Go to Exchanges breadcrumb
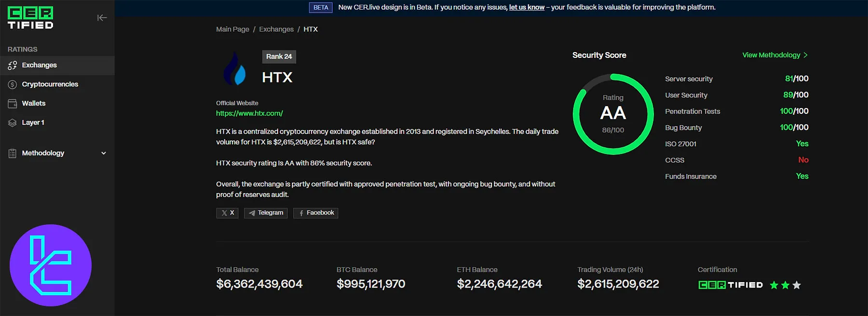The width and height of the screenshot is (868, 316). point(276,29)
